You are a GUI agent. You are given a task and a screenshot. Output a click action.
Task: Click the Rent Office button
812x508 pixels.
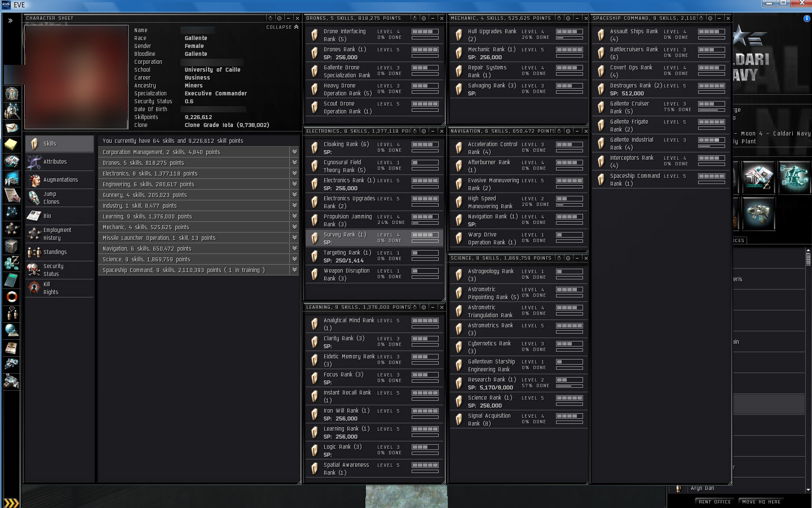pos(714,502)
